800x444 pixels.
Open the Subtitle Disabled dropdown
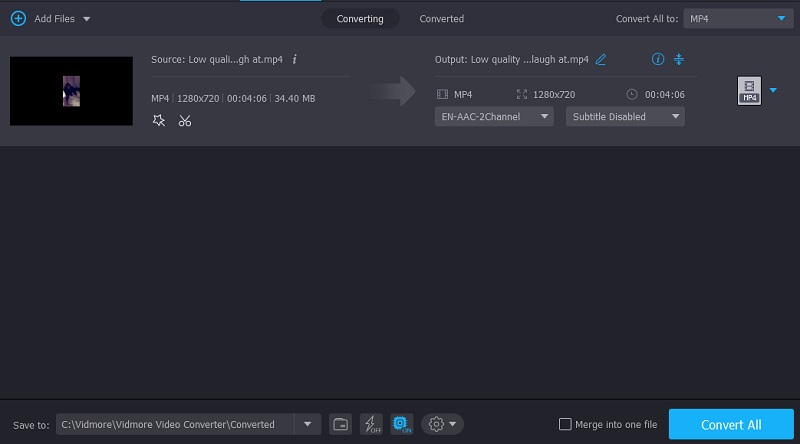pos(625,116)
